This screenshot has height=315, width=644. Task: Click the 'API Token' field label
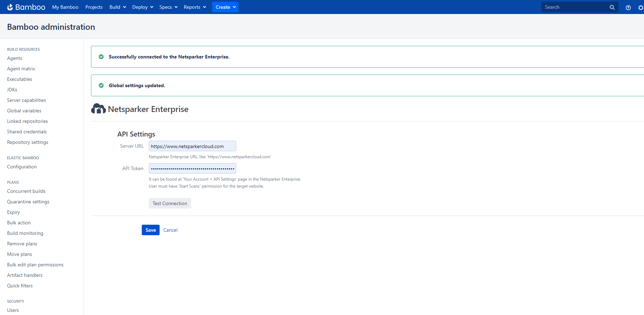pyautogui.click(x=133, y=168)
